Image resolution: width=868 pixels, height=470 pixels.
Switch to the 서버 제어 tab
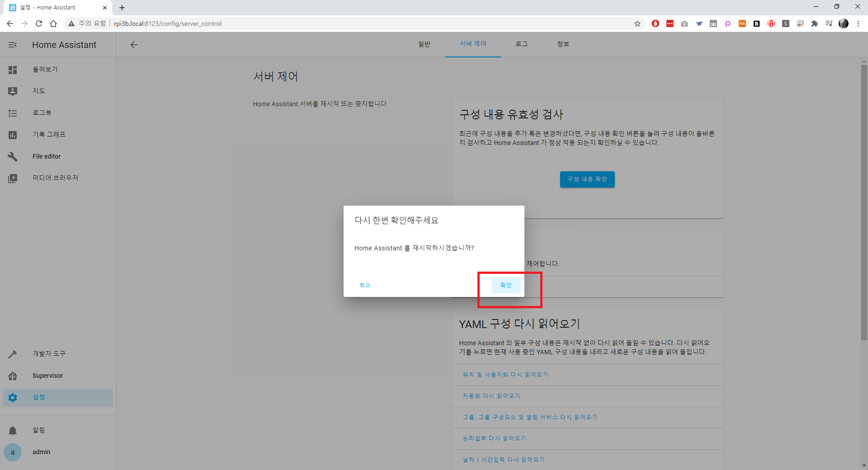coord(473,44)
